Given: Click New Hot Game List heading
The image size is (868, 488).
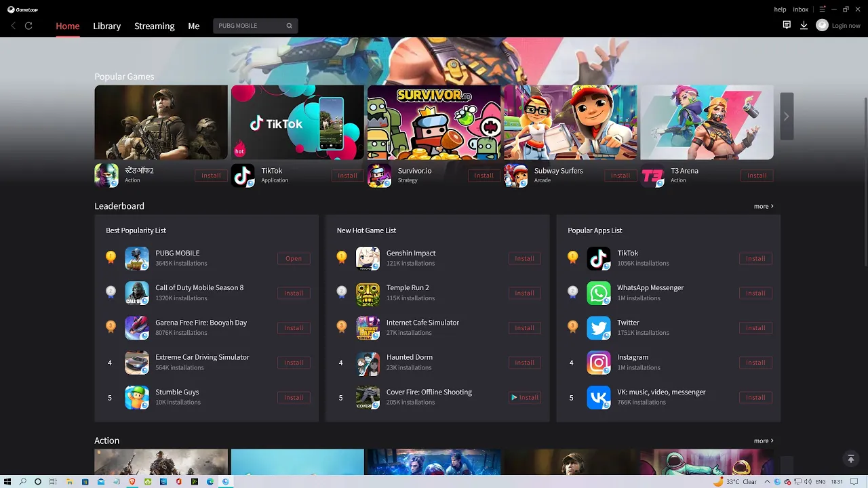Looking at the screenshot, I should coord(366,230).
